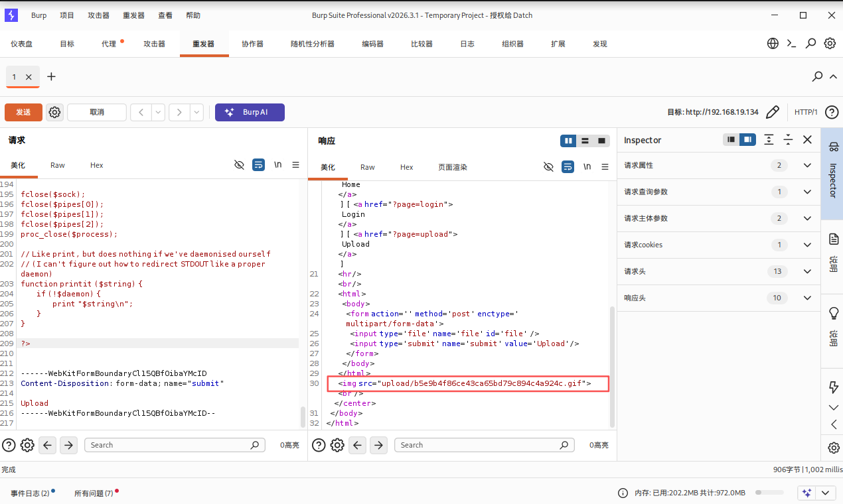Click the request panel Search field
Screen dimensions: 843x504
pos(175,445)
